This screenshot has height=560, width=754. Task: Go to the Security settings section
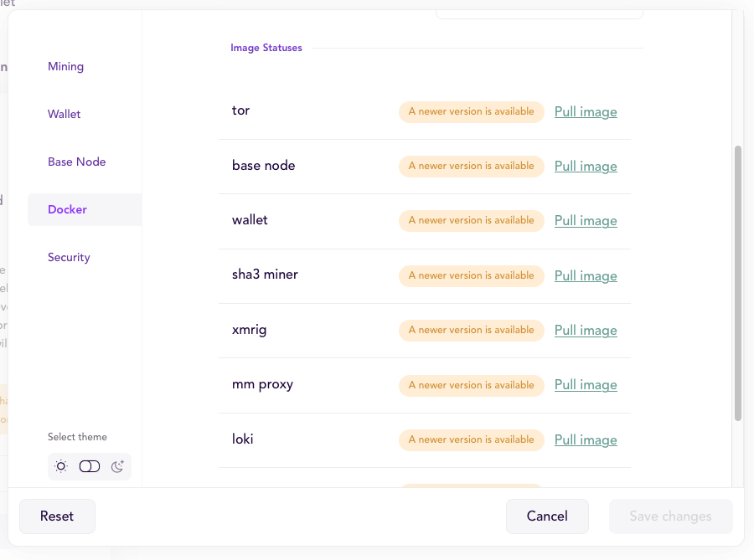(69, 257)
